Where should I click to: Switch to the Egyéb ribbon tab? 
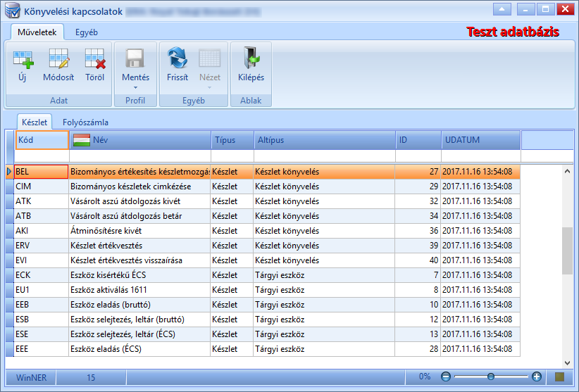coord(87,32)
